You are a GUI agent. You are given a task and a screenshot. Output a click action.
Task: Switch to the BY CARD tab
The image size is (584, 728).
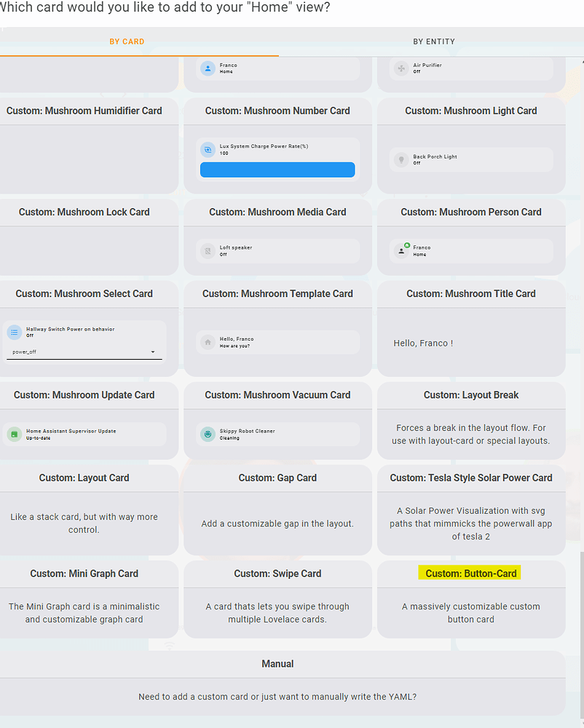pyautogui.click(x=127, y=41)
